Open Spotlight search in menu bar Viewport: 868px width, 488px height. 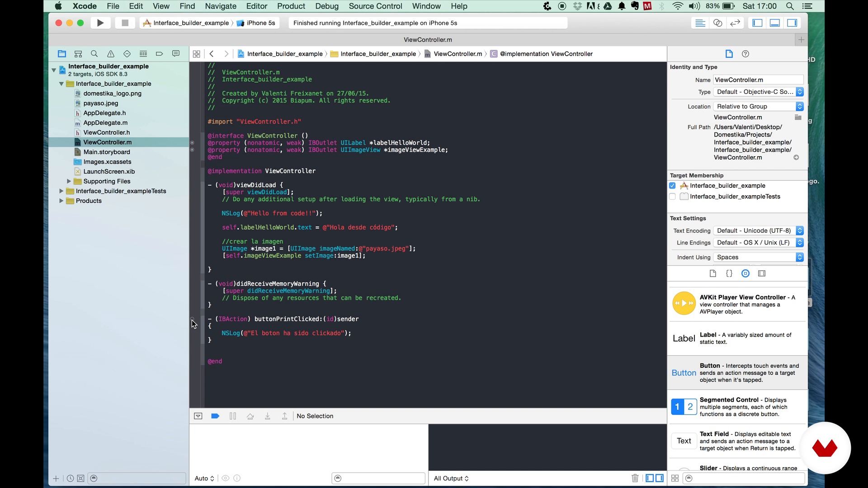790,6
